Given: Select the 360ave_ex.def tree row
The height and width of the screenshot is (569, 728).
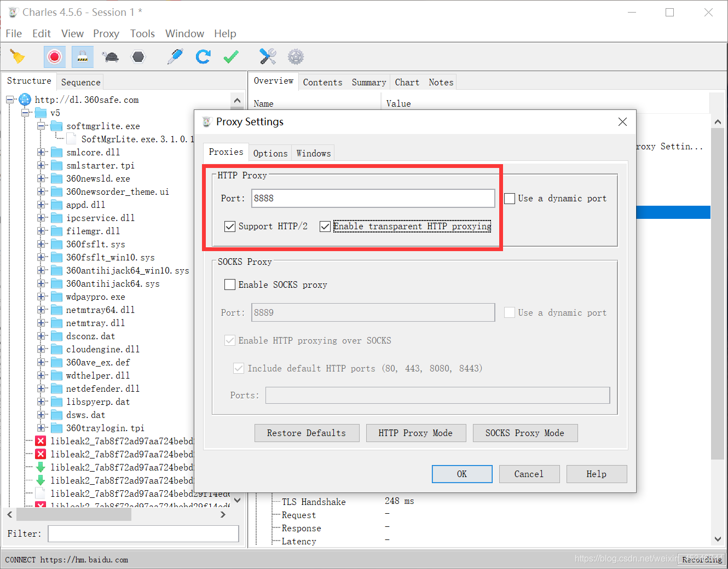Looking at the screenshot, I should pyautogui.click(x=98, y=362).
